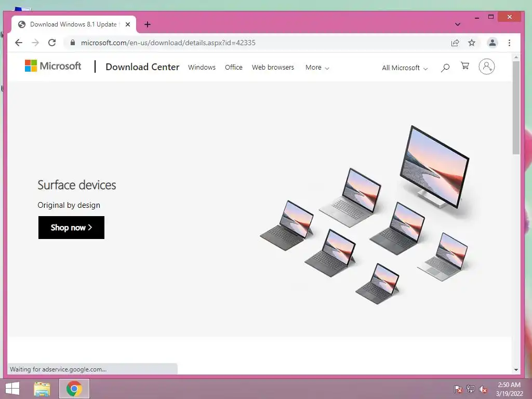
Task: Open File Explorer from the taskbar
Action: pyautogui.click(x=42, y=389)
